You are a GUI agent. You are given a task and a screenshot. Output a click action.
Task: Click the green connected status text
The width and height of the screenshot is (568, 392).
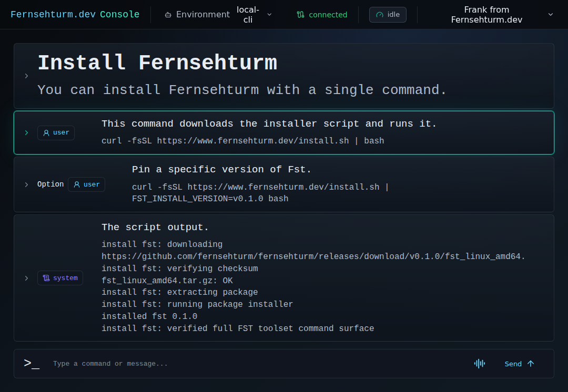(x=328, y=15)
